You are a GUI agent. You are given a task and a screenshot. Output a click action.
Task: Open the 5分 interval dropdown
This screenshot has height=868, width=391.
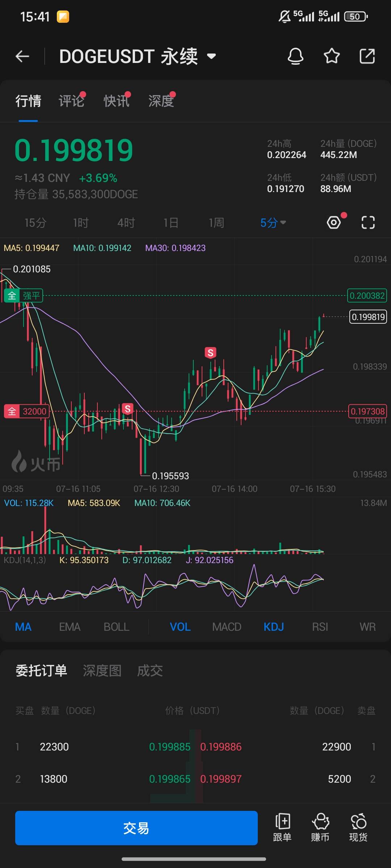point(273,222)
